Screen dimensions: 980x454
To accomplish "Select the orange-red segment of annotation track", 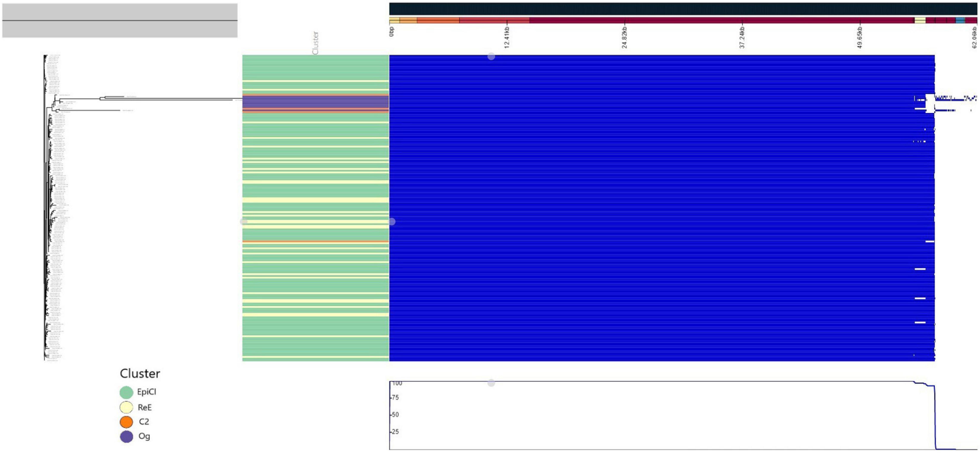I will [438, 20].
